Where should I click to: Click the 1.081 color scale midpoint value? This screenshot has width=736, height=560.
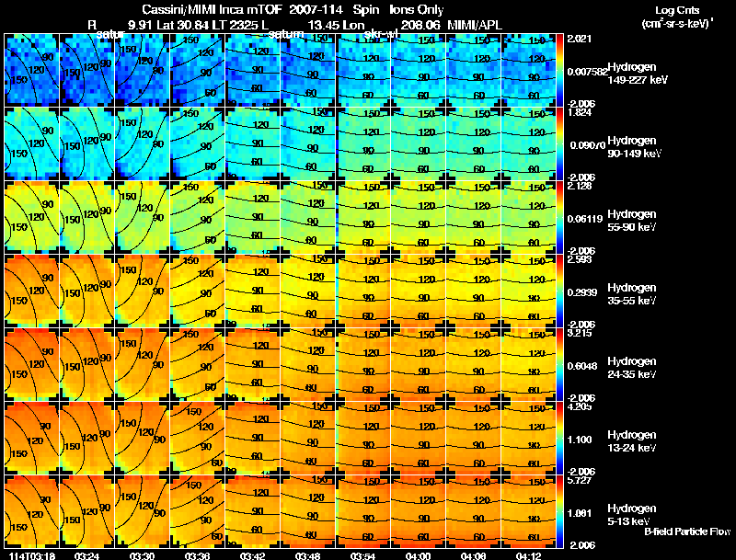click(579, 513)
